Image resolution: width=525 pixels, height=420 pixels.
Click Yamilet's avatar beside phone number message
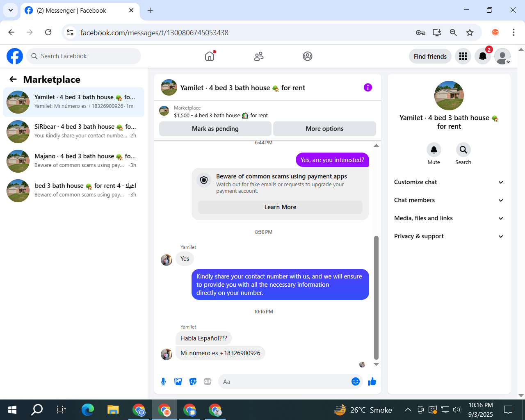(167, 354)
